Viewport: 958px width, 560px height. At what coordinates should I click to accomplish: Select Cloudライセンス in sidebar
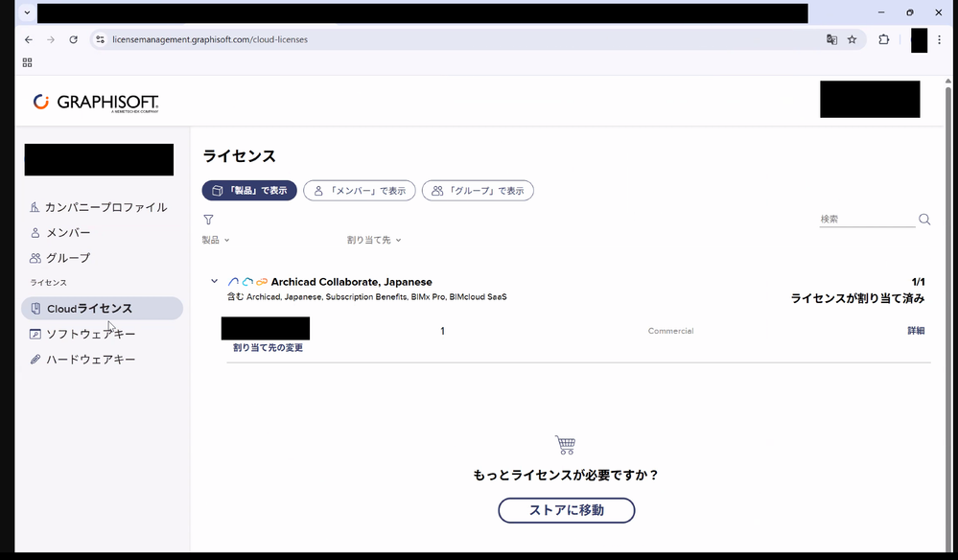(x=102, y=309)
